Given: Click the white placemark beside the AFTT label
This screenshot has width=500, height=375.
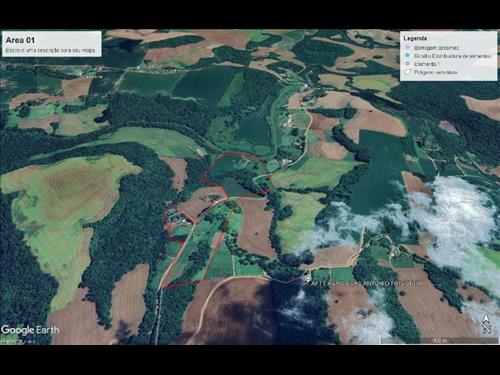Looking at the screenshot, I should point(308,278).
